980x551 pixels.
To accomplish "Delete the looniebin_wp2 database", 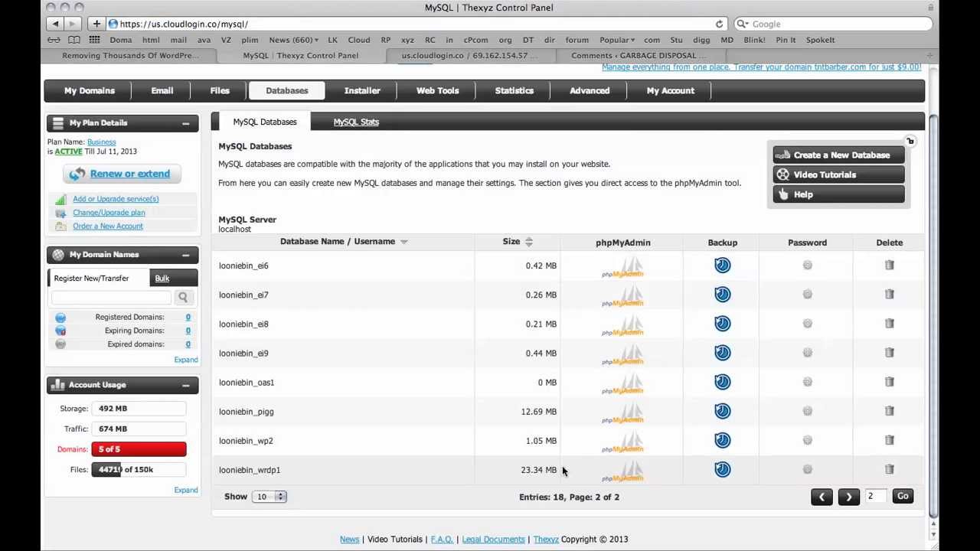I will [x=889, y=439].
